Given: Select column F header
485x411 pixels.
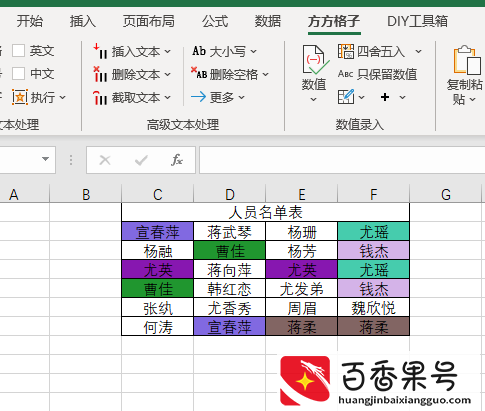Looking at the screenshot, I should (x=374, y=194).
